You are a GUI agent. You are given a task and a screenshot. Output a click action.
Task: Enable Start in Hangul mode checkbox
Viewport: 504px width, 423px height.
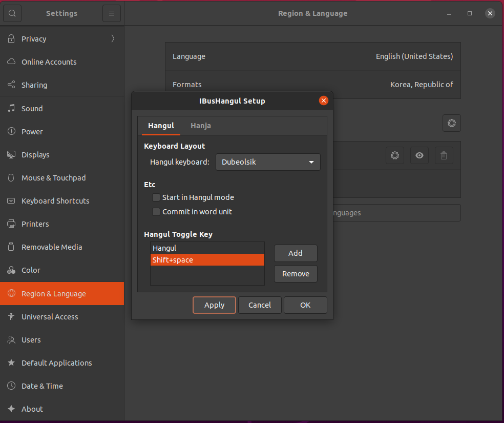point(156,197)
